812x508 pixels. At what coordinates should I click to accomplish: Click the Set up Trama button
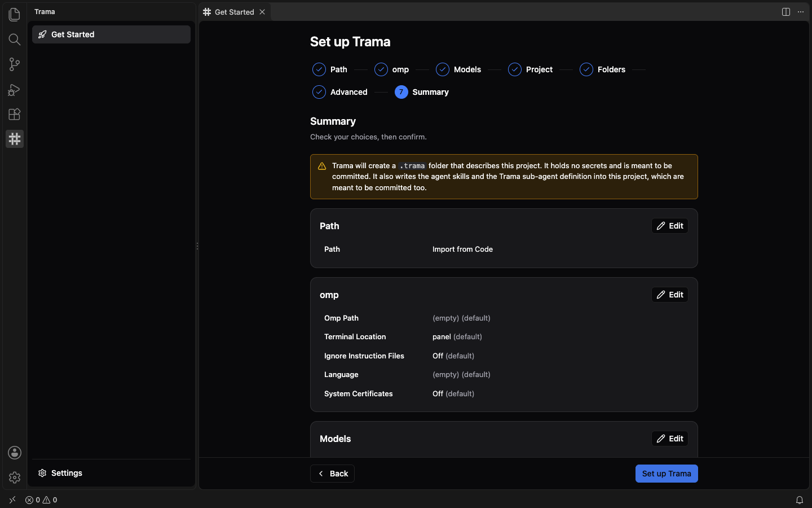click(667, 474)
